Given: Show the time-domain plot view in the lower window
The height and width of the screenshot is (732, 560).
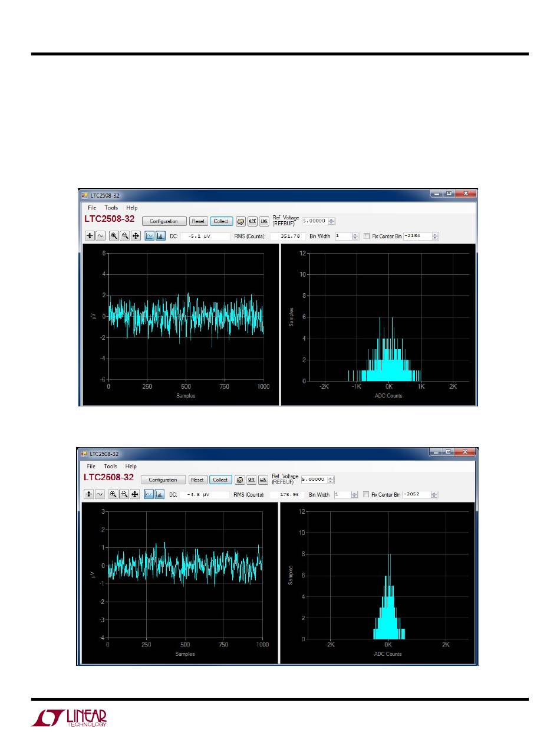Looking at the screenshot, I should click(149, 494).
